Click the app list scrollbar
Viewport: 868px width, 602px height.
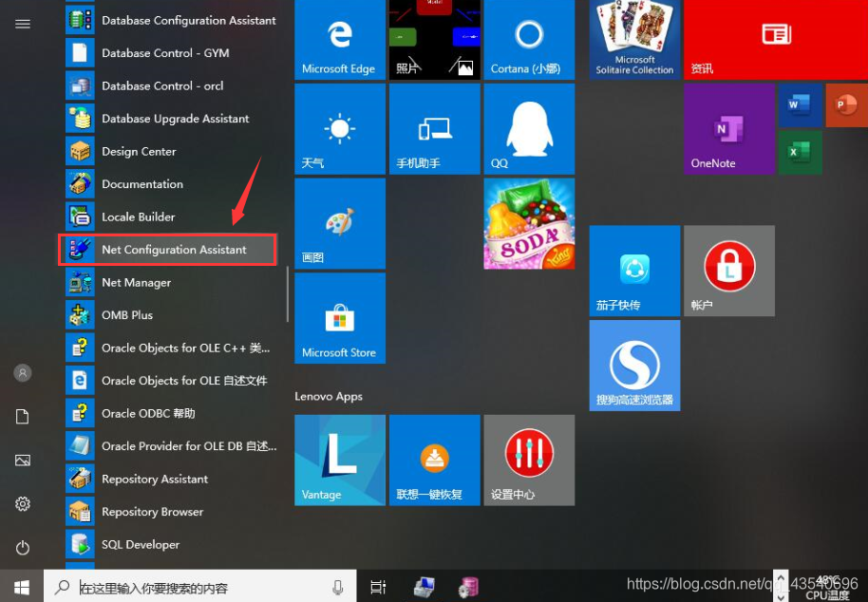288,294
